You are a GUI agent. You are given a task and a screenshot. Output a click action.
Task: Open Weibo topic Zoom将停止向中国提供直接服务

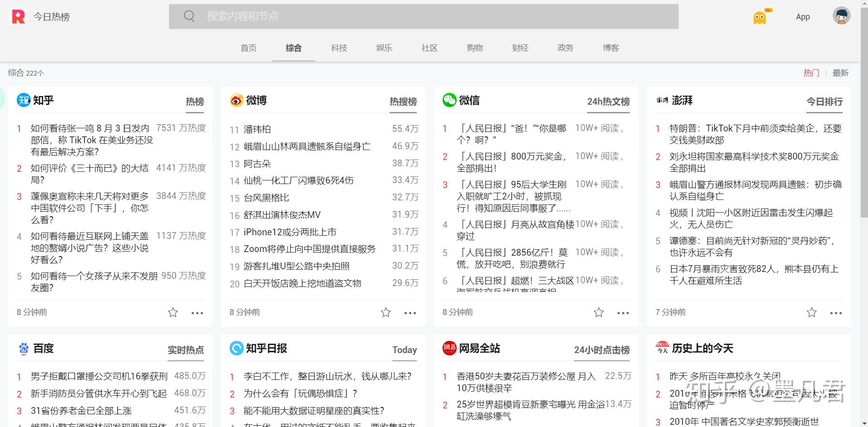pos(310,249)
